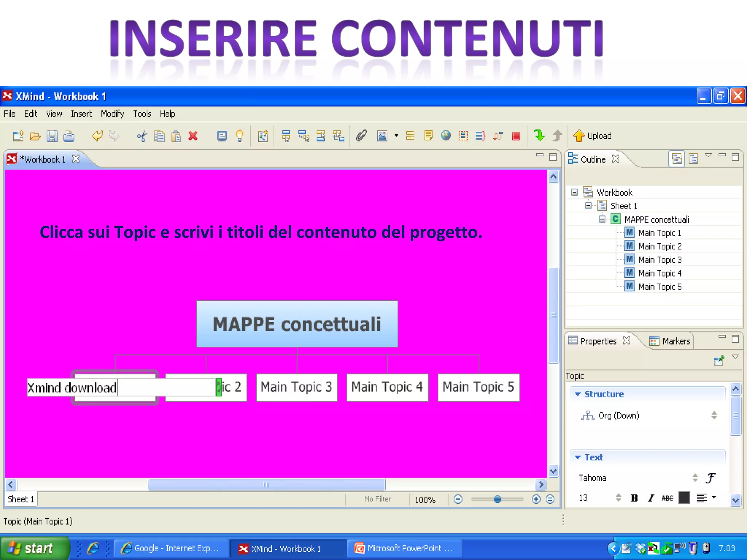Click the actual size zoom button
747x560 pixels.
pyautogui.click(x=550, y=499)
